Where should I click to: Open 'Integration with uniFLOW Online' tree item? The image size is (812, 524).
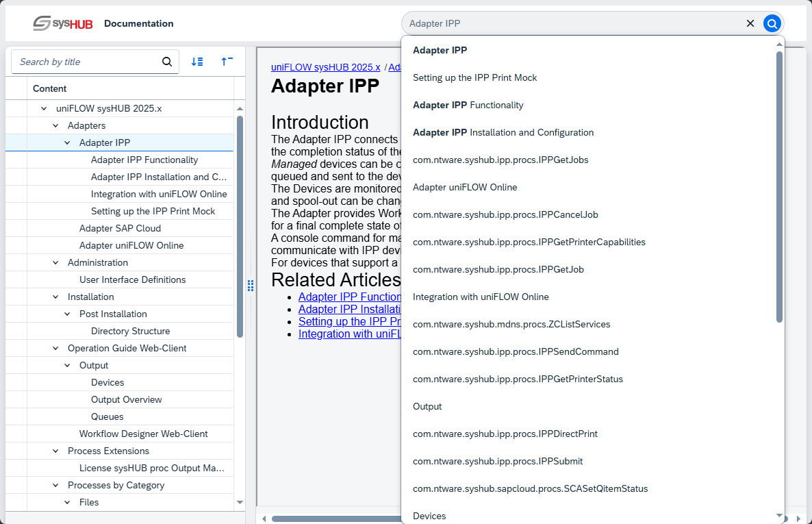click(x=158, y=194)
